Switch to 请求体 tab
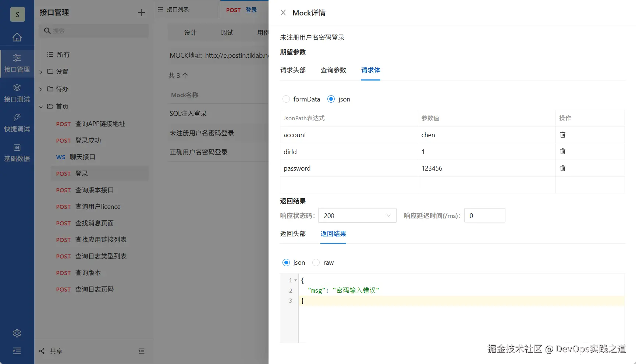The width and height of the screenshot is (636, 364). click(x=370, y=70)
